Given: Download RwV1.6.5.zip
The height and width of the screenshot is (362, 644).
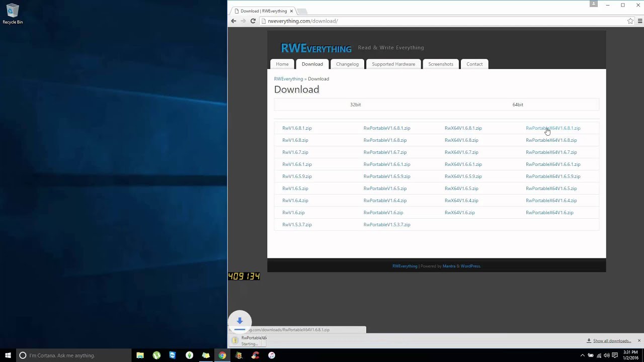Looking at the screenshot, I should click(295, 189).
